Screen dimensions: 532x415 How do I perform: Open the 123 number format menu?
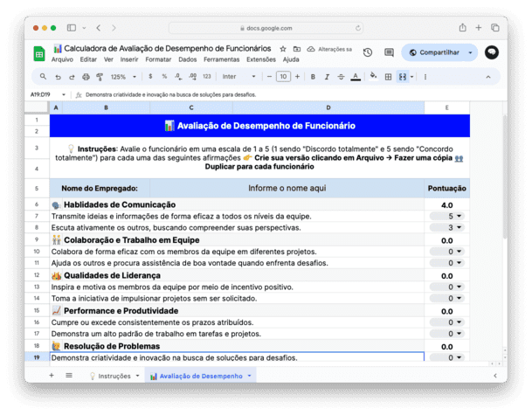pos(207,77)
